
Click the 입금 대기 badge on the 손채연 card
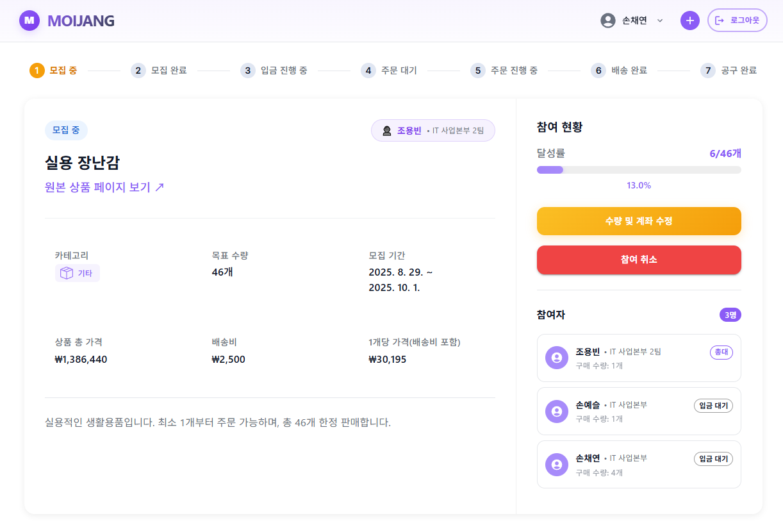(714, 458)
